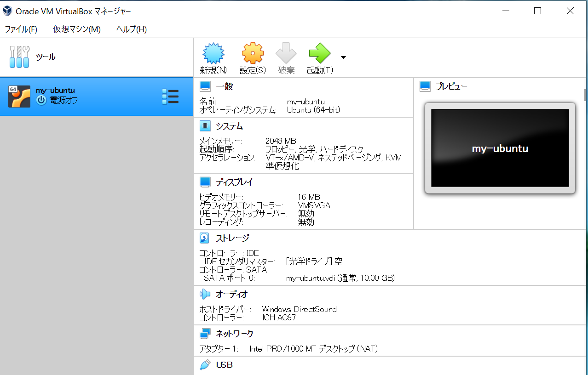588x375 pixels.
Task: Click the 16 MB video memory value
Action: [x=309, y=197]
